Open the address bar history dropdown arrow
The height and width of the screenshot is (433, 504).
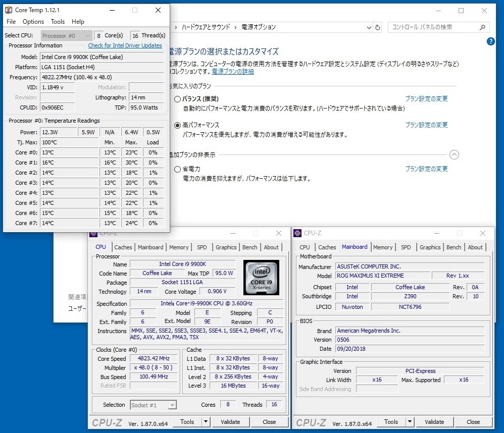(369, 28)
